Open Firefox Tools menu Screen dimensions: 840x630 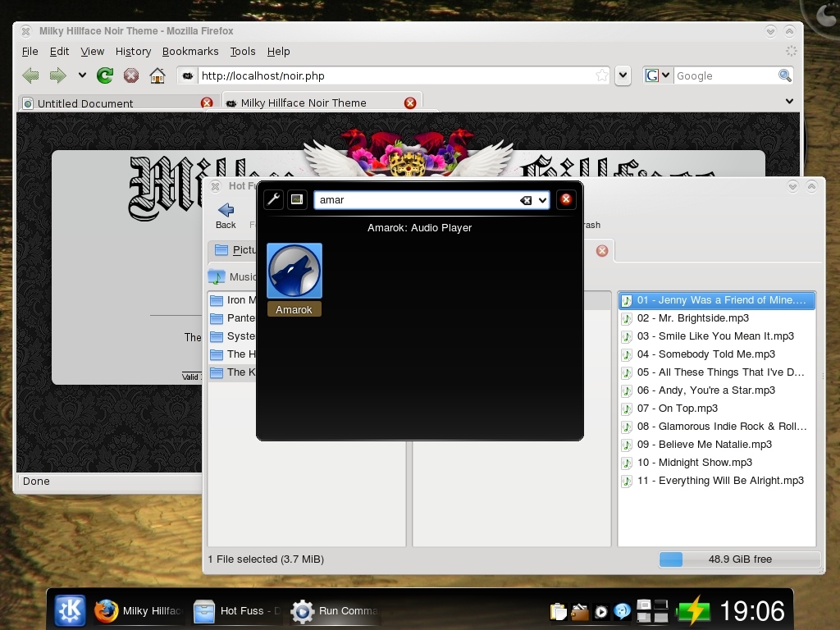(x=243, y=52)
